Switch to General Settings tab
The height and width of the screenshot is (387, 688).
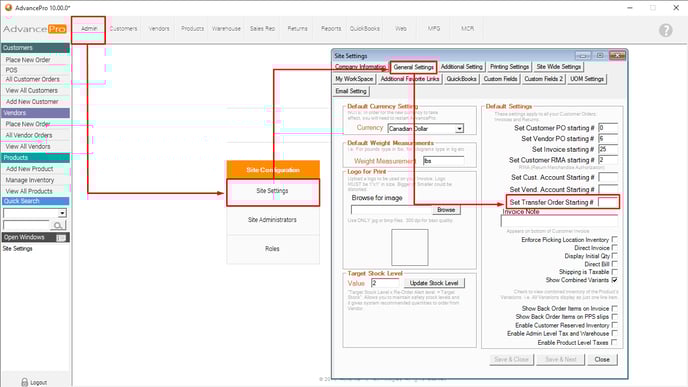coord(413,67)
